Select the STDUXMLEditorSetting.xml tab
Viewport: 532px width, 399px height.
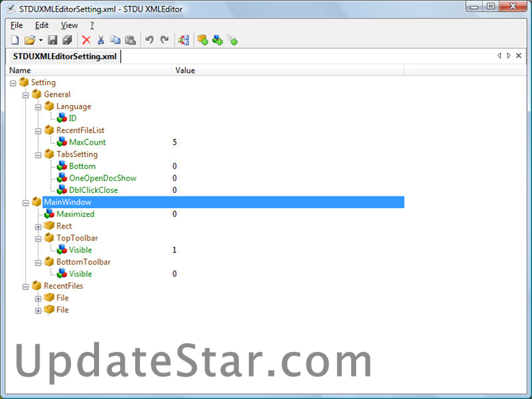pyautogui.click(x=65, y=57)
